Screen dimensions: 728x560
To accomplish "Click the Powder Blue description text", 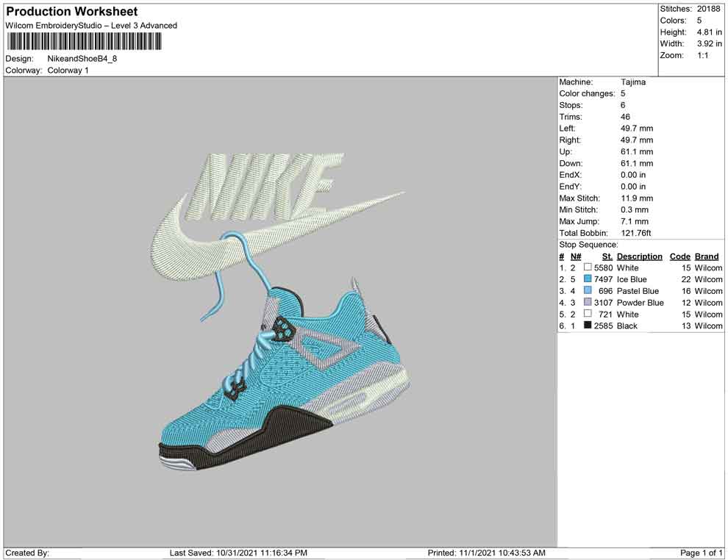I will pyautogui.click(x=640, y=303).
